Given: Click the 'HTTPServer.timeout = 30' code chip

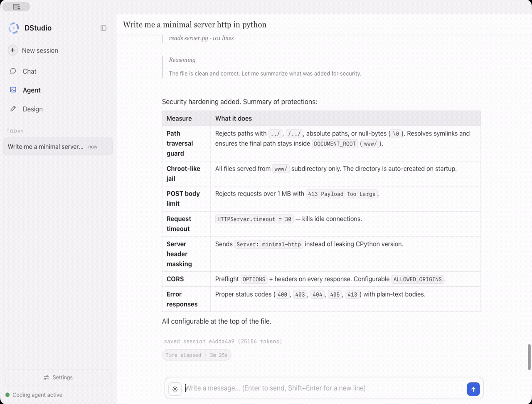Looking at the screenshot, I should [x=254, y=219].
